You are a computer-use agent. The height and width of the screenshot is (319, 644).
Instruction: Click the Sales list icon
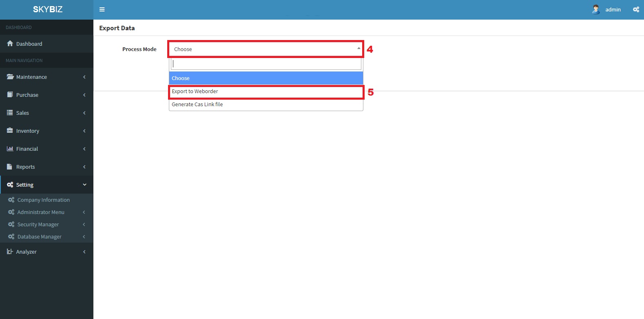click(10, 113)
